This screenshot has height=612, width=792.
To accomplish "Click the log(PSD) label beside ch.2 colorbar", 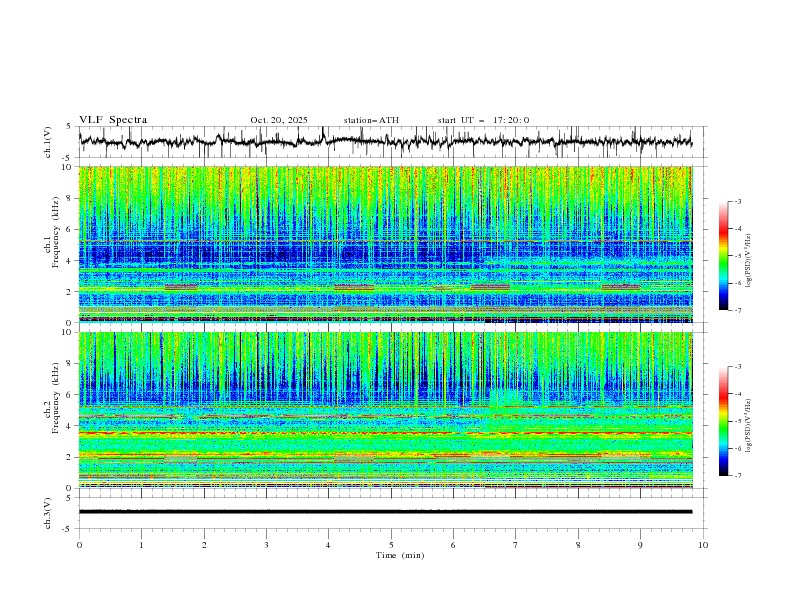I will [750, 425].
